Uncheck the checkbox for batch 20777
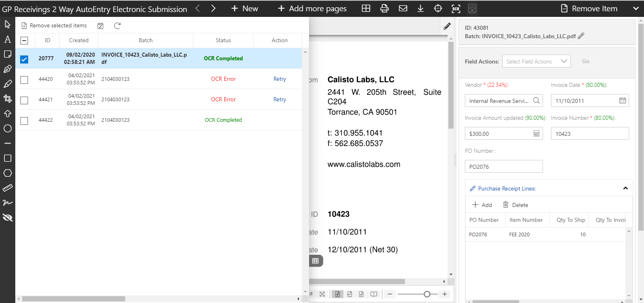This screenshot has height=303, width=644. (x=24, y=59)
